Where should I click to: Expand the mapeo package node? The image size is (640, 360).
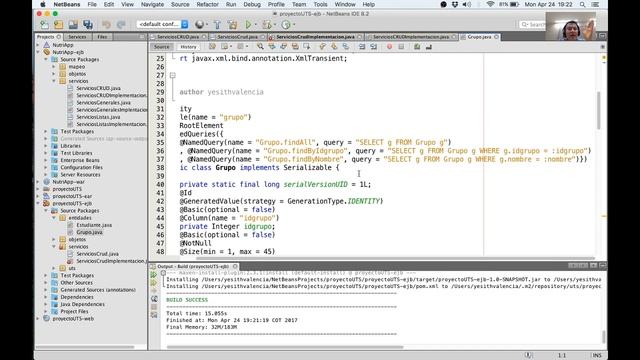pyautogui.click(x=54, y=67)
